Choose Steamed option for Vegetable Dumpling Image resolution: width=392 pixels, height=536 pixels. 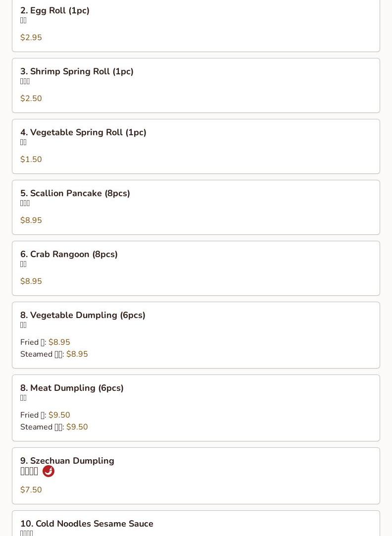pos(54,354)
